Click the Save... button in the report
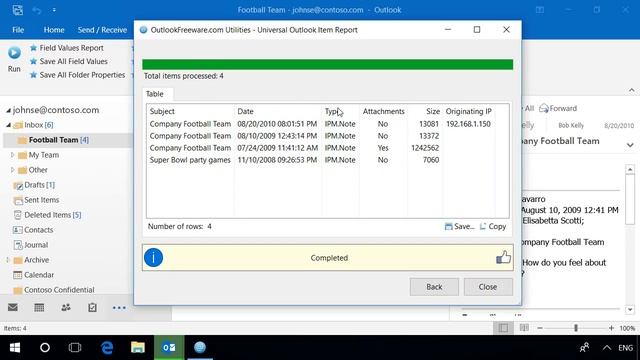This screenshot has height=360, width=640. coord(460,227)
